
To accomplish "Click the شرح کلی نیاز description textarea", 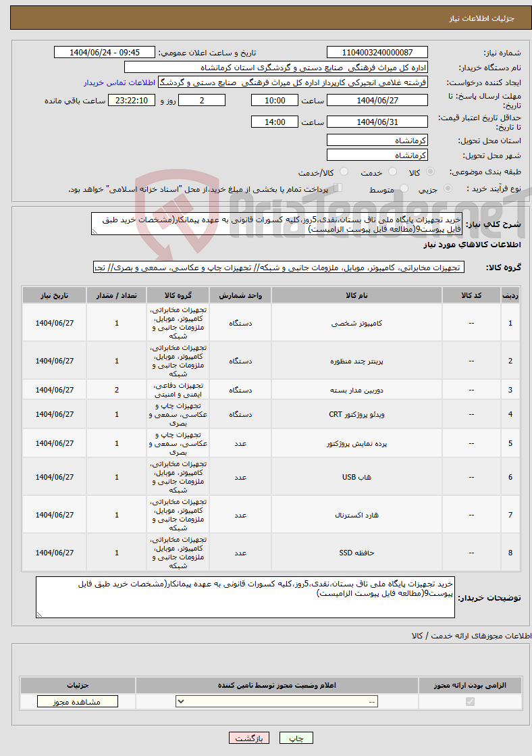I will pos(277,224).
